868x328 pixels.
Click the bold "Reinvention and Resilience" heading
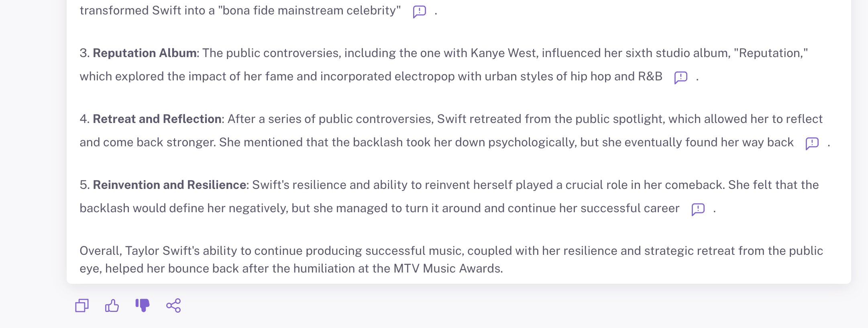(169, 185)
